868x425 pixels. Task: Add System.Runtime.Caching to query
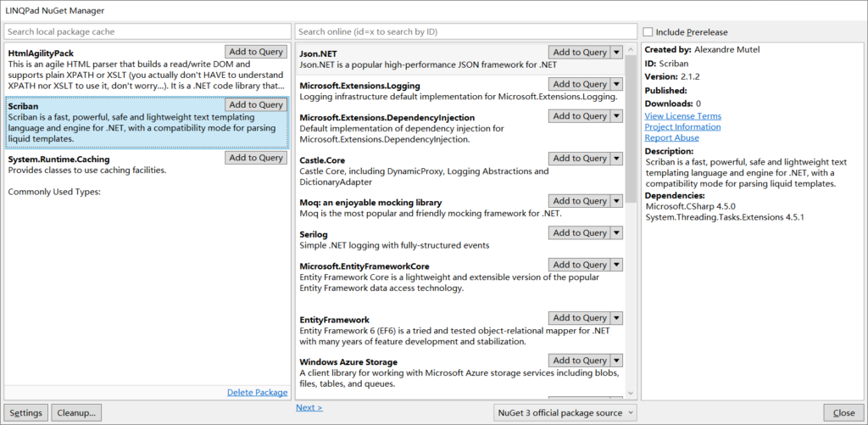click(x=256, y=158)
